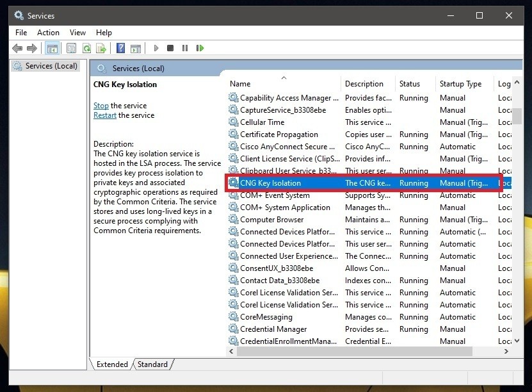Click the horizontal scrollbar right arrow
532x392 pixels.
click(x=506, y=352)
